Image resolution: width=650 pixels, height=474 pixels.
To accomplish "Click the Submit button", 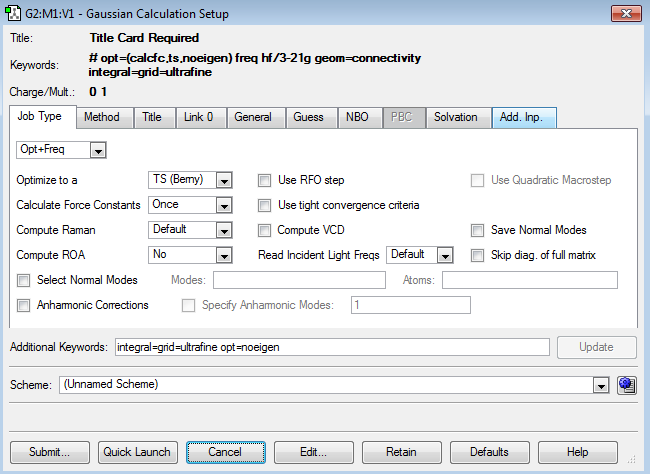I will click(x=51, y=452).
